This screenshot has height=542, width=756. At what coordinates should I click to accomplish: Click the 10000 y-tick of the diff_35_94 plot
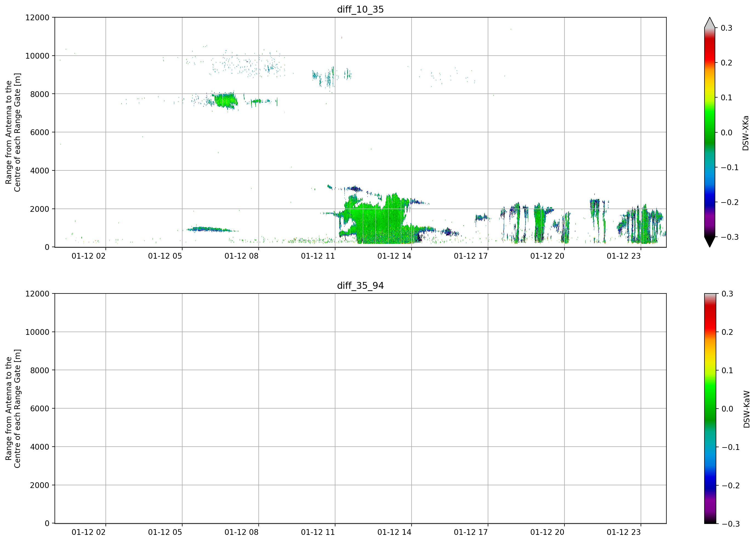click(x=37, y=332)
